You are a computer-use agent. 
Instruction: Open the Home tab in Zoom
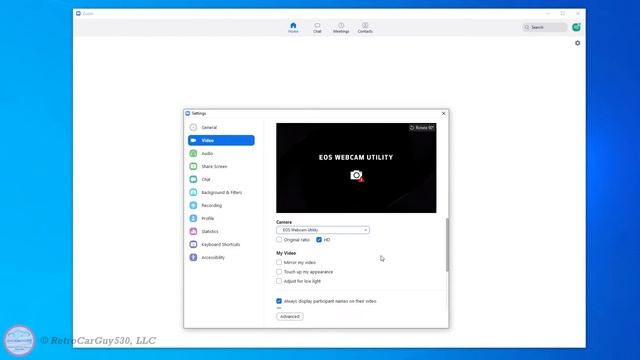tap(293, 28)
